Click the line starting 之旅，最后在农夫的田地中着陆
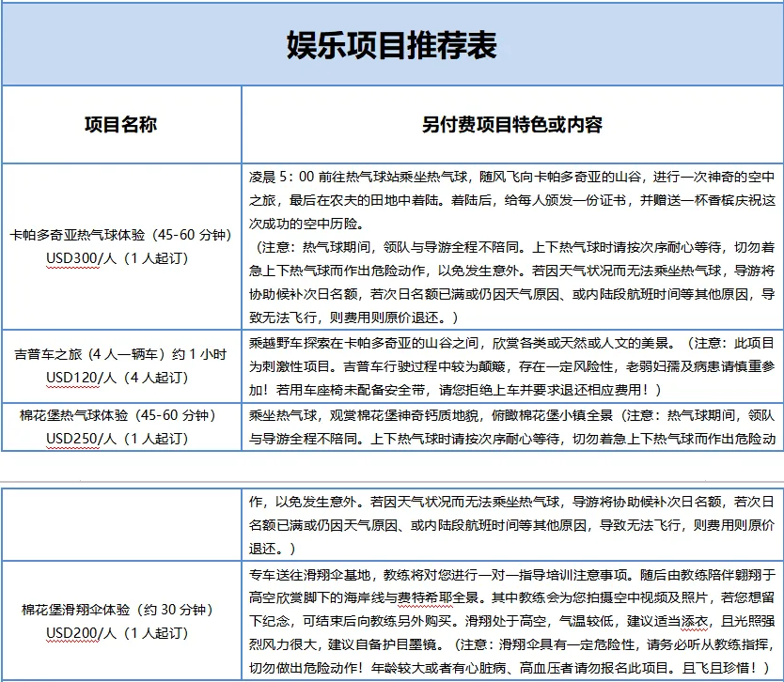The width and height of the screenshot is (784, 682). [512, 200]
